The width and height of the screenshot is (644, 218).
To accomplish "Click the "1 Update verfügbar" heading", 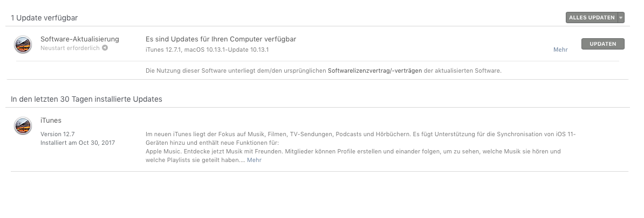I will 44,18.
